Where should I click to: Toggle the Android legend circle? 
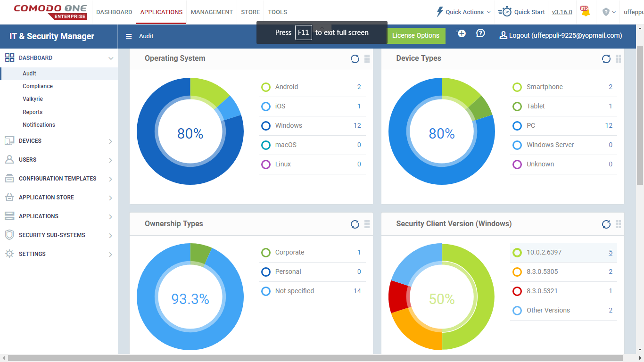[x=266, y=87]
